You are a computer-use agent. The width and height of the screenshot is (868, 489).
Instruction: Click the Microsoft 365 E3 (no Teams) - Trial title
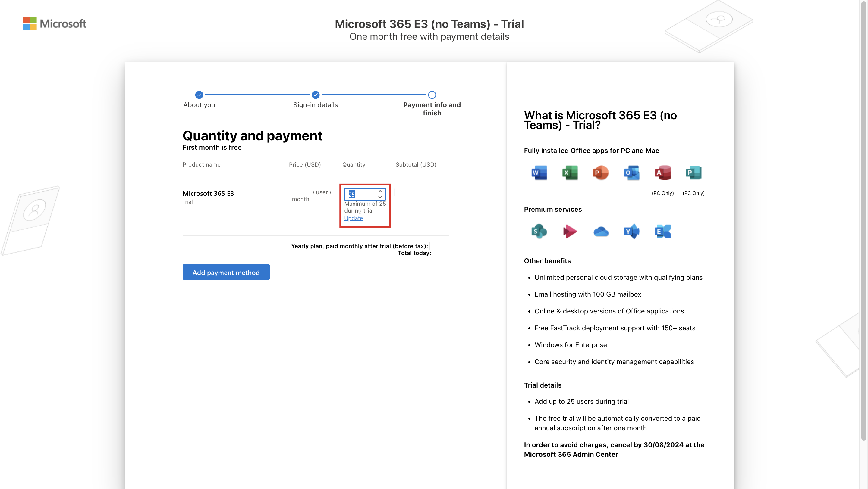(x=429, y=24)
